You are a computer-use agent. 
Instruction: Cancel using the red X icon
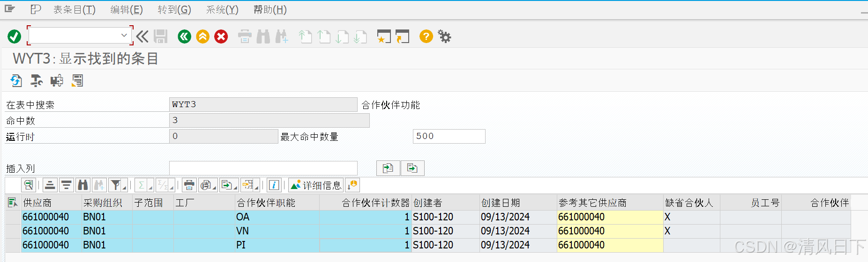pos(221,36)
